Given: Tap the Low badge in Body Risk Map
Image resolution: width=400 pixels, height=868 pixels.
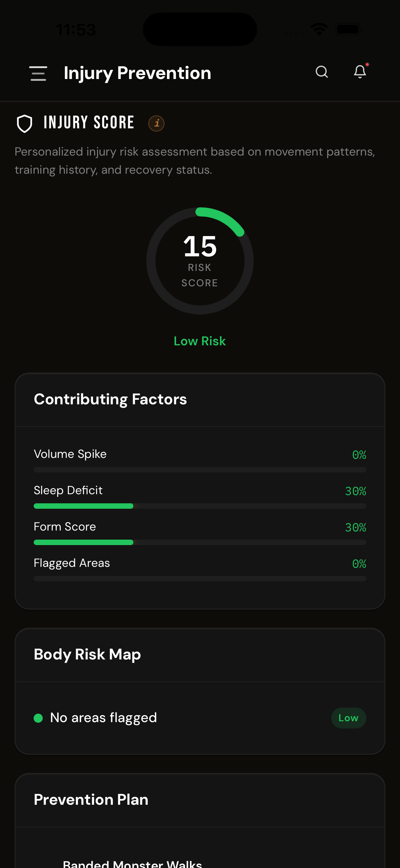Looking at the screenshot, I should [348, 718].
